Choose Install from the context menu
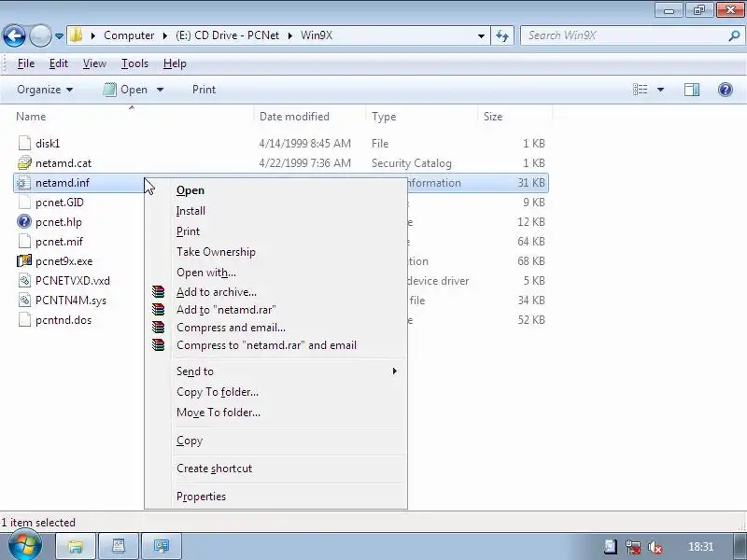This screenshot has width=747, height=560. [190, 211]
